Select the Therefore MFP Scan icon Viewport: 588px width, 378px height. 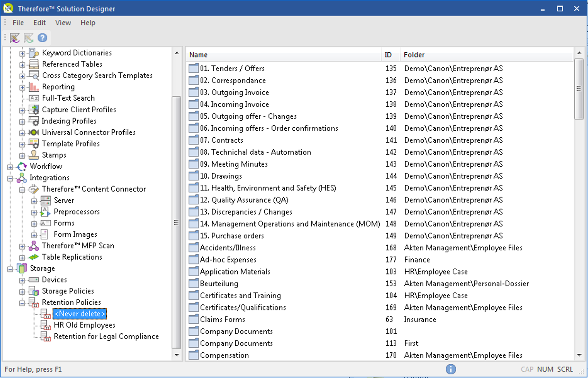(x=34, y=246)
